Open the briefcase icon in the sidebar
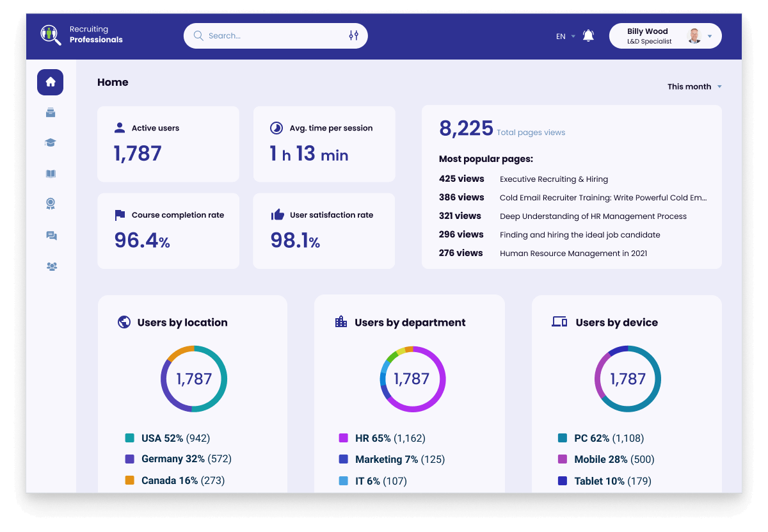768x532 pixels. pyautogui.click(x=51, y=113)
